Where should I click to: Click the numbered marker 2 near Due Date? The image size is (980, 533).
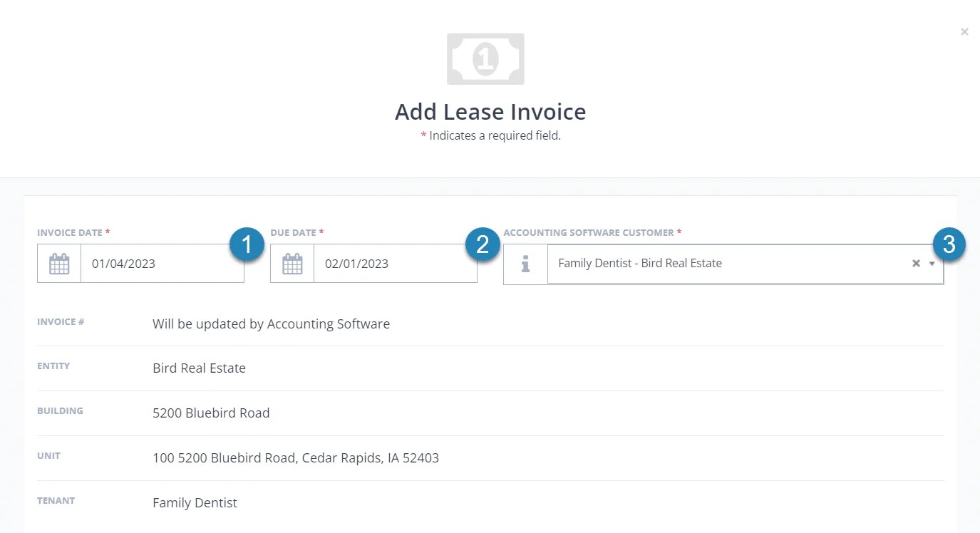coord(482,244)
